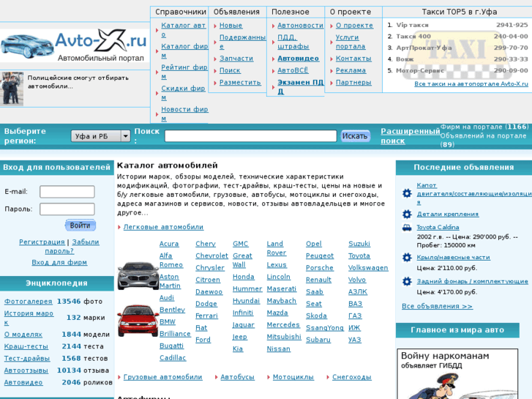Open the BMW brand link
The image size is (532, 399).
point(168,321)
